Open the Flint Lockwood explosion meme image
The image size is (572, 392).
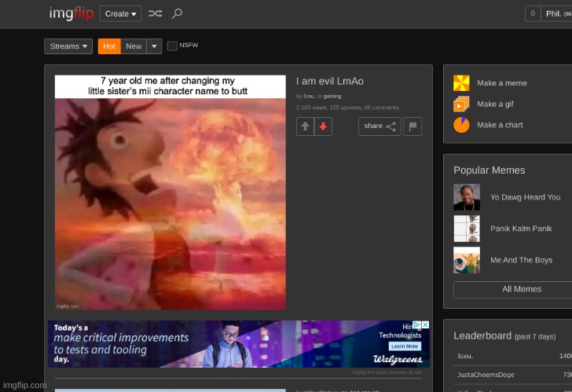[170, 192]
